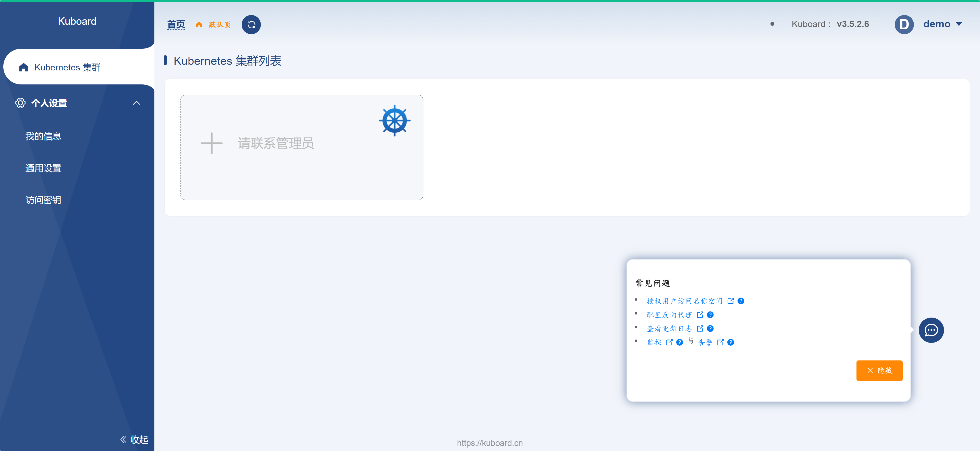This screenshot has width=980, height=451.
Task: Open 我的信息 menu item
Action: pos(43,136)
